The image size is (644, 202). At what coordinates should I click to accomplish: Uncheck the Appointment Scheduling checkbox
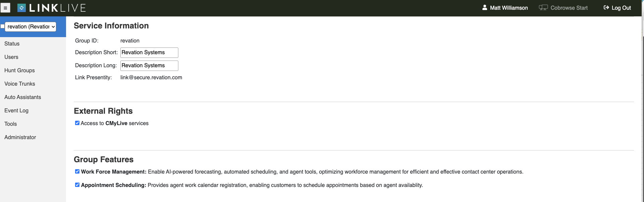coord(77,185)
